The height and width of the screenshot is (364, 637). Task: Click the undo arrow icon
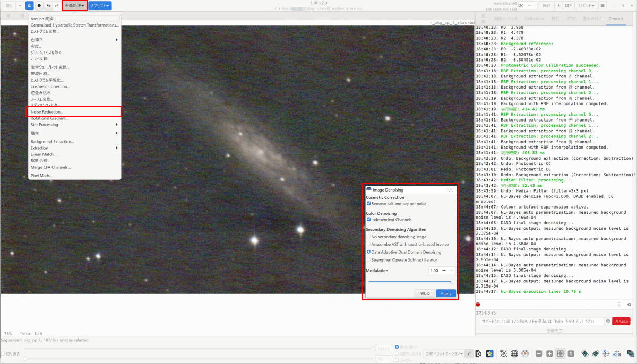pos(49,5)
